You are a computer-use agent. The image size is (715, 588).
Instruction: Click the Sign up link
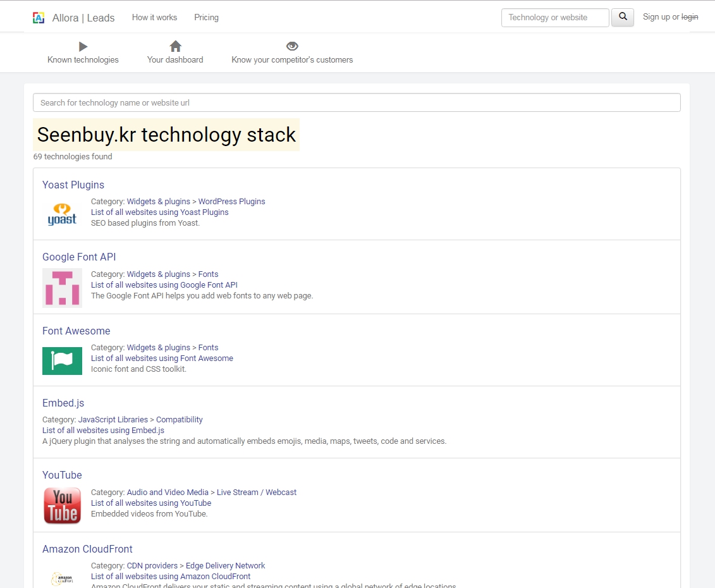click(656, 17)
